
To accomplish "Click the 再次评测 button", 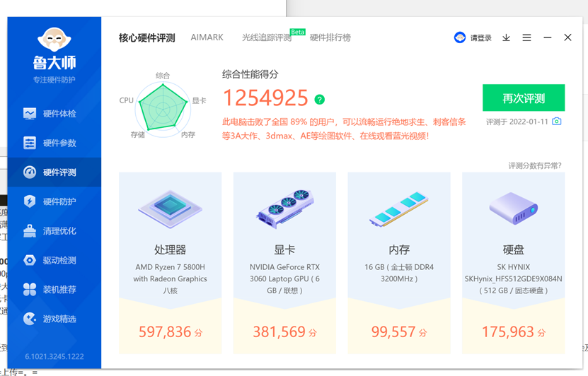I will 524,98.
